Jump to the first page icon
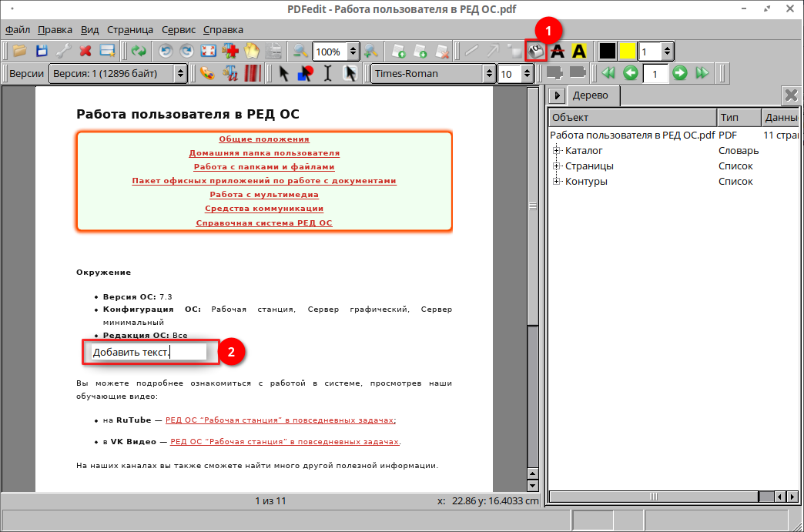 coord(608,73)
